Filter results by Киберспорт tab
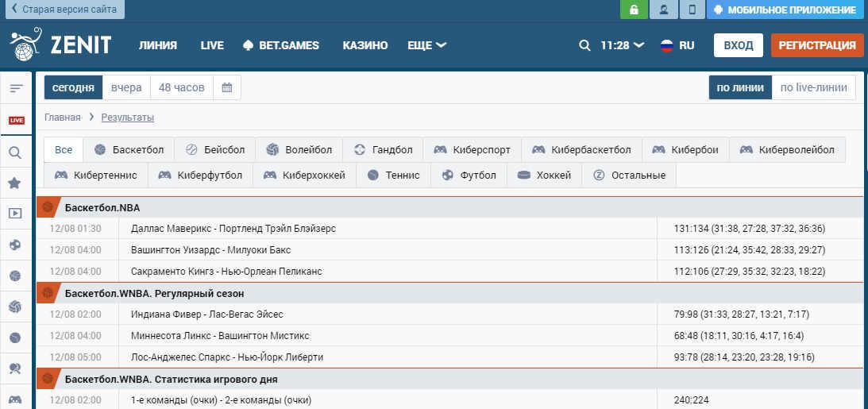Screen dimensions: 868x409 pyautogui.click(x=473, y=150)
